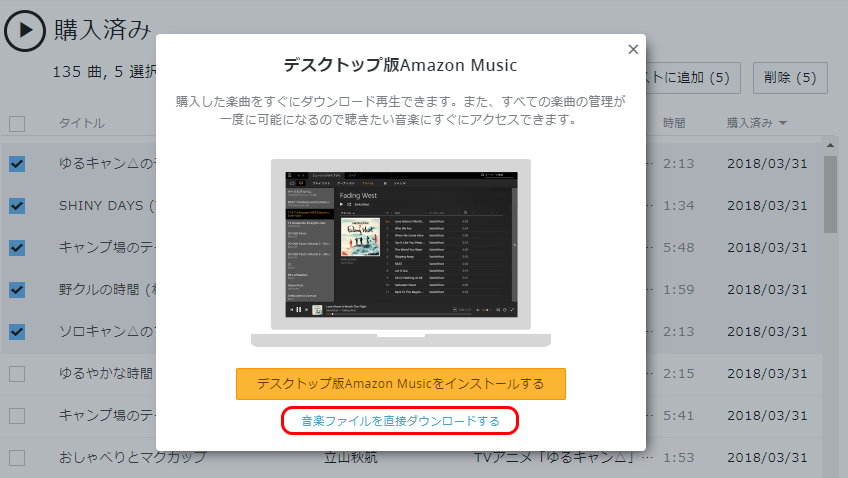Click the 時間 column header

[x=674, y=123]
